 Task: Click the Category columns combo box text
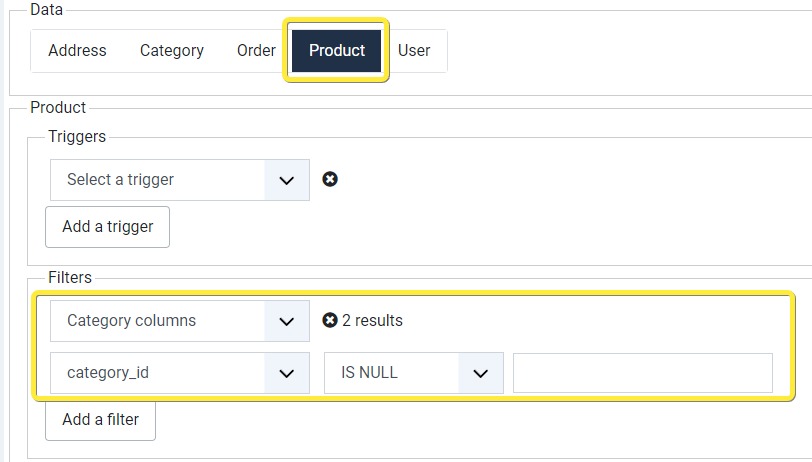pos(132,321)
